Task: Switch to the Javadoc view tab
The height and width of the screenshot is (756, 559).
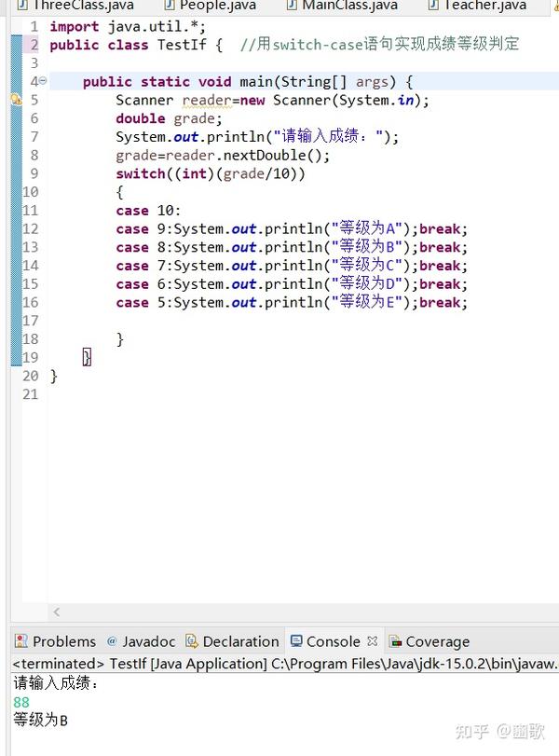Action: pyautogui.click(x=141, y=641)
